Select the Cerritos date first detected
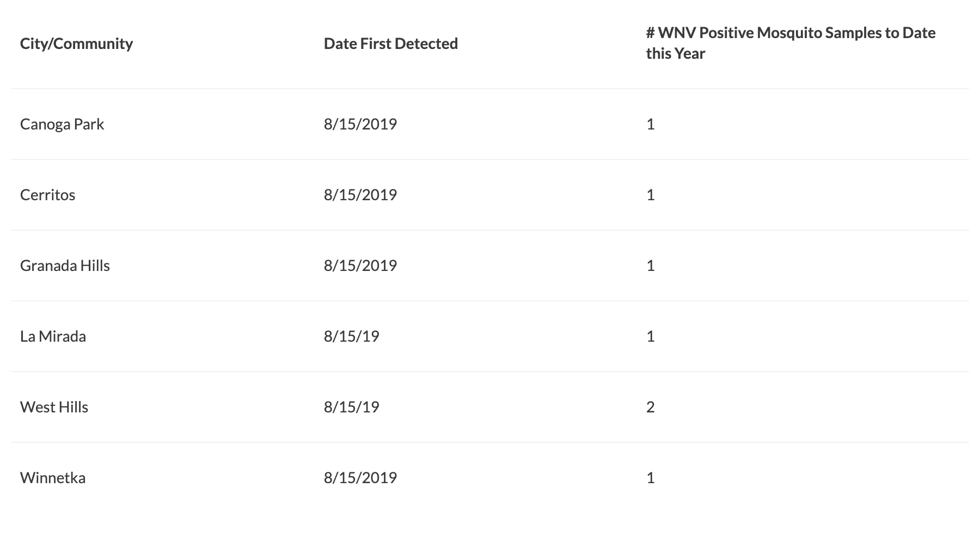This screenshot has width=980, height=543. [x=360, y=195]
